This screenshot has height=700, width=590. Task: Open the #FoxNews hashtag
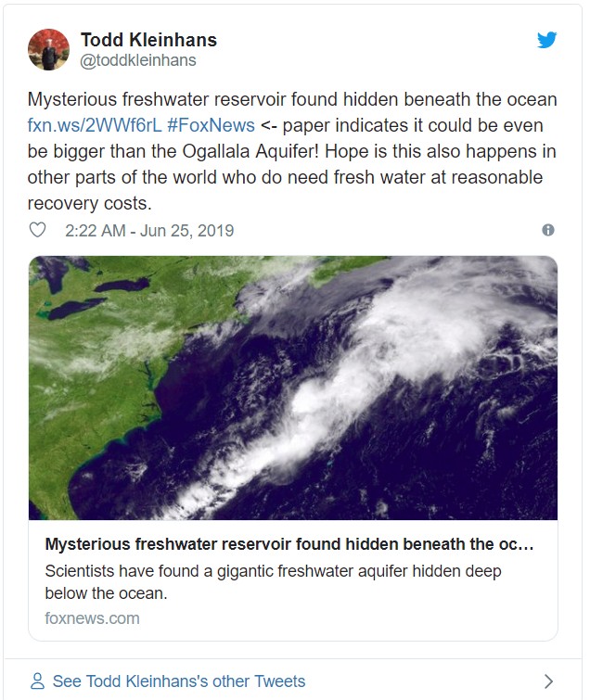click(x=211, y=125)
